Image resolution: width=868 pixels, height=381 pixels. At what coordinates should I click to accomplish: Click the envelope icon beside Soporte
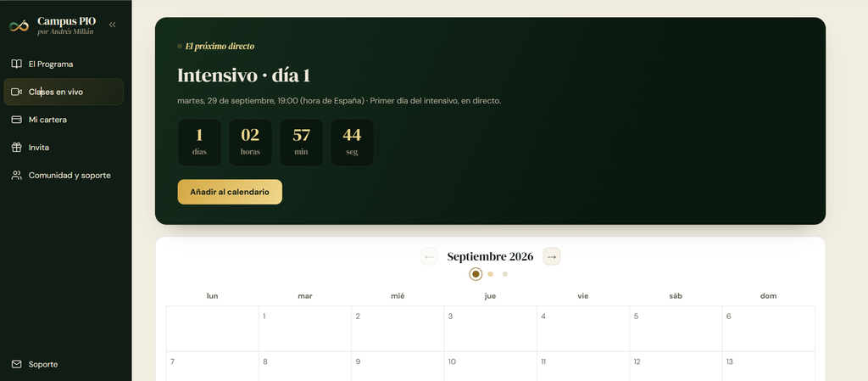pyautogui.click(x=17, y=364)
